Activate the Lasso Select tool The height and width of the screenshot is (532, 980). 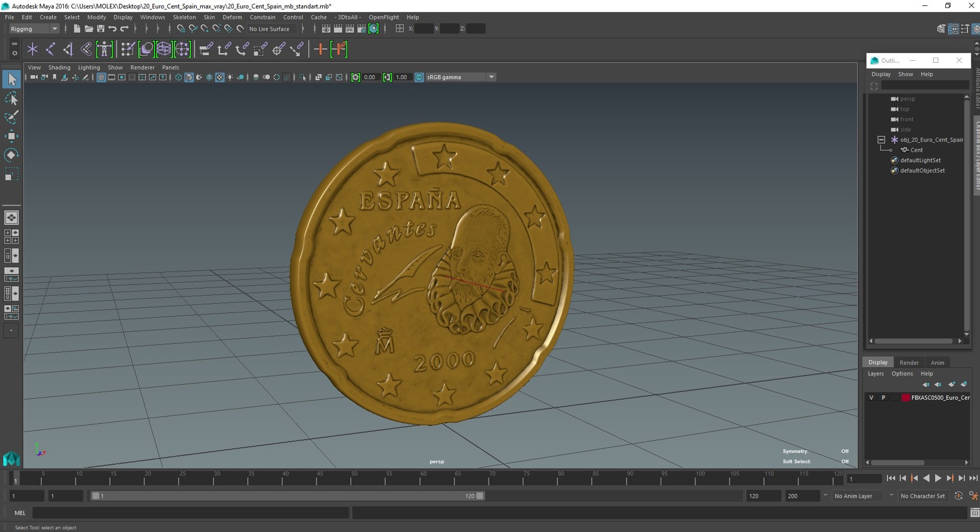(11, 98)
